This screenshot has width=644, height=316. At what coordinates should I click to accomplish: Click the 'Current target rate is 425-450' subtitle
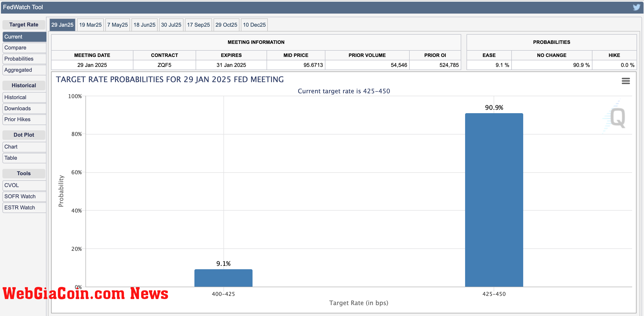click(344, 91)
